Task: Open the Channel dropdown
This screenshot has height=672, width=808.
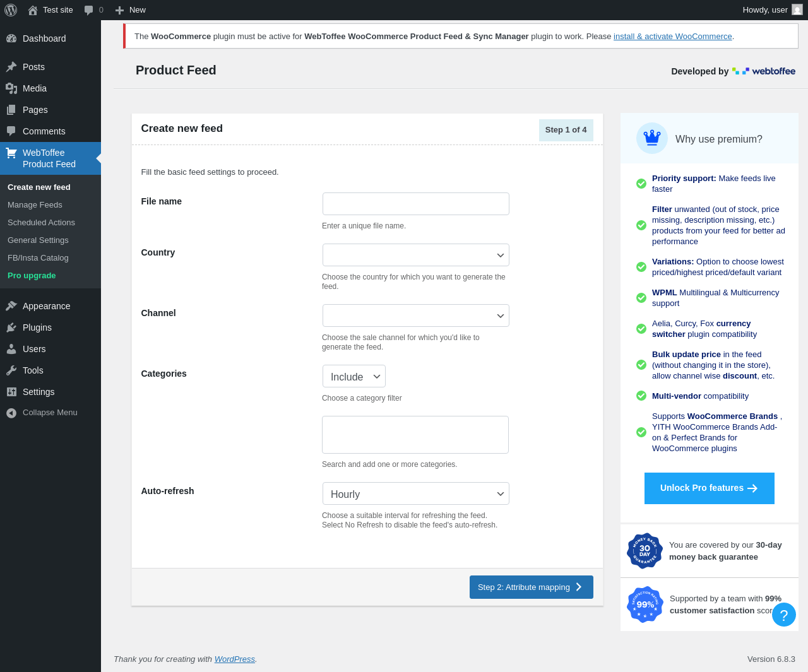Action: coord(416,315)
